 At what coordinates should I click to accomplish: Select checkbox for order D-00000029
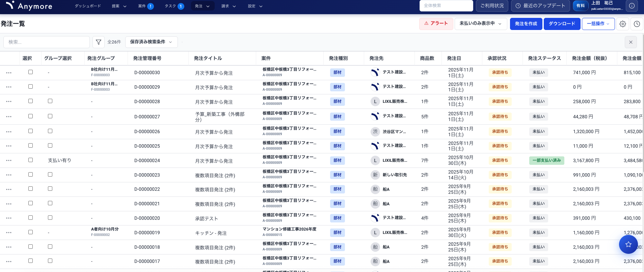tap(30, 86)
